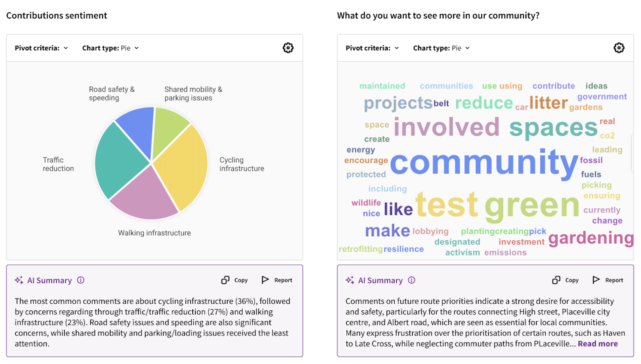The width and height of the screenshot is (641, 364).
Task: Click Copy icon in left AI Summary
Action: (225, 280)
